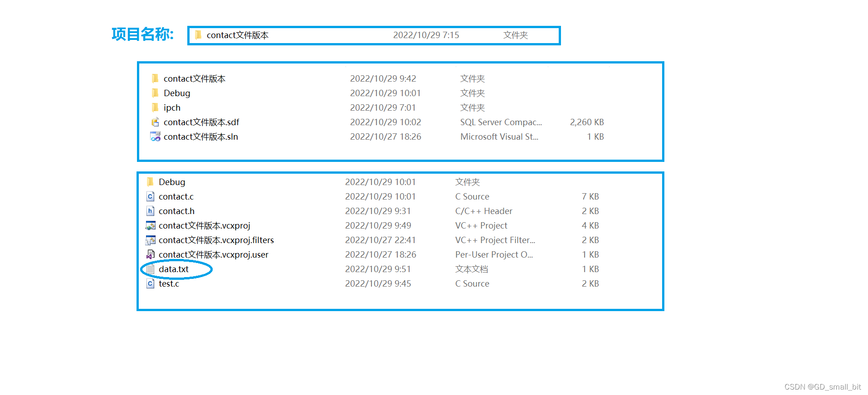
Task: Click the data.txt text file icon
Action: point(150,269)
